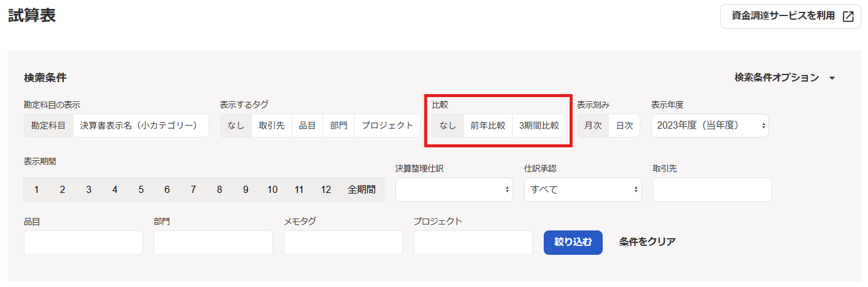Switch to 決算書表示名(小カテゴリー) view
Image resolution: width=868 pixels, height=287 pixels.
[141, 126]
